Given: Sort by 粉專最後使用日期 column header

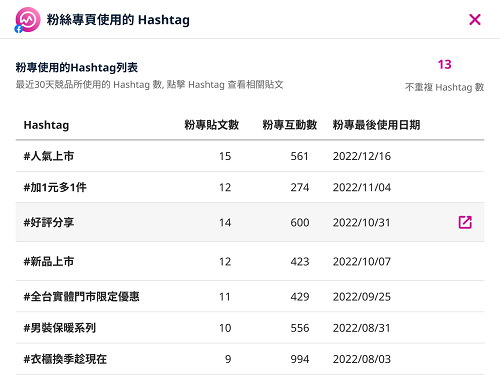Looking at the screenshot, I should click(x=376, y=125).
